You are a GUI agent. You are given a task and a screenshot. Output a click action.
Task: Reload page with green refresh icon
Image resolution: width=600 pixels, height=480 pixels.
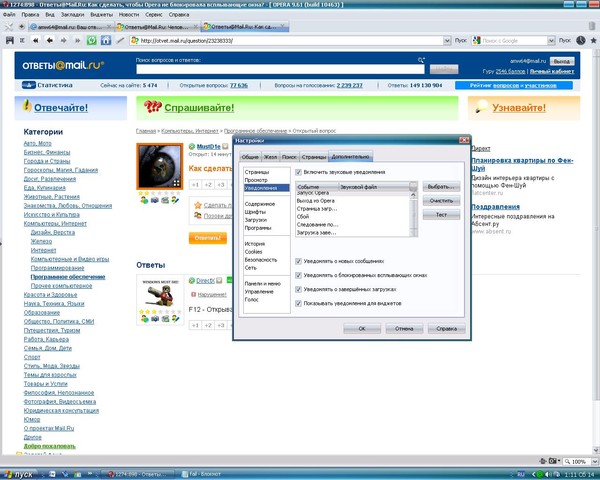(91, 40)
